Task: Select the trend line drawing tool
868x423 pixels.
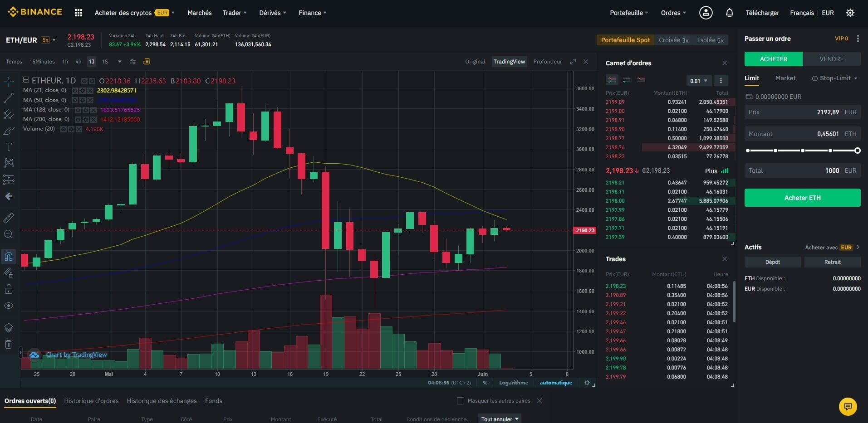Action: click(x=9, y=98)
